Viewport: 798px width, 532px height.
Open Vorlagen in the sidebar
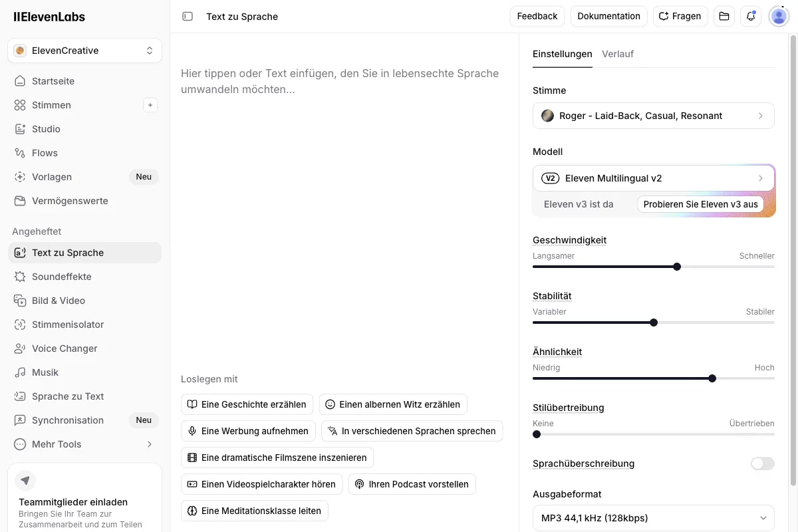84,177
